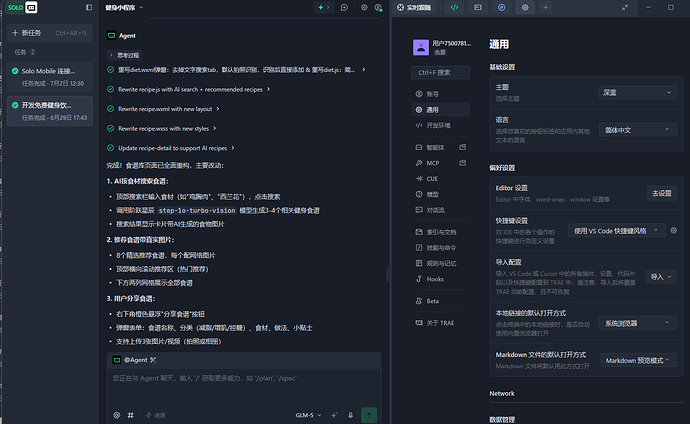Open the 实时跟随 live-follow tab
Screen dimensions: 690x424
pos(414,7)
